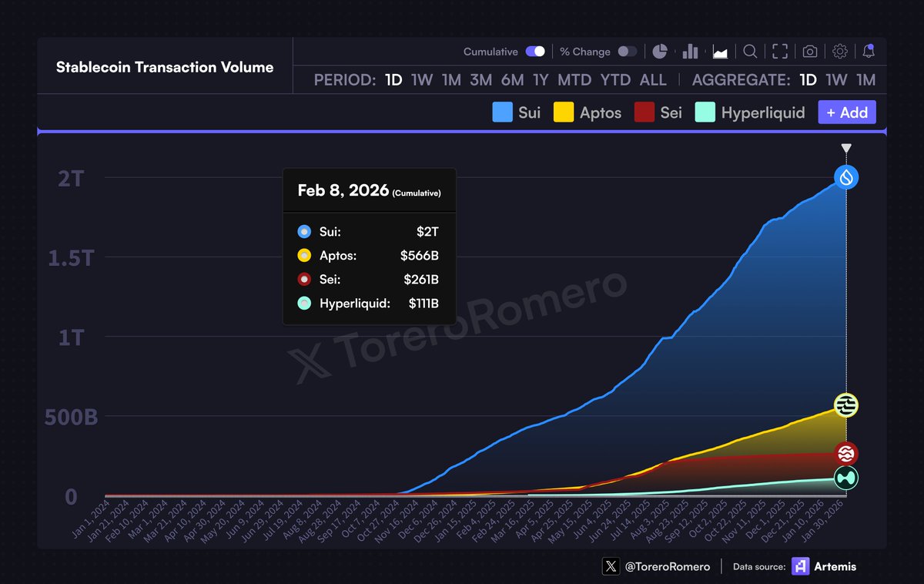Viewport: 924px width, 584px height.
Task: Select the 3M period option
Action: point(481,80)
